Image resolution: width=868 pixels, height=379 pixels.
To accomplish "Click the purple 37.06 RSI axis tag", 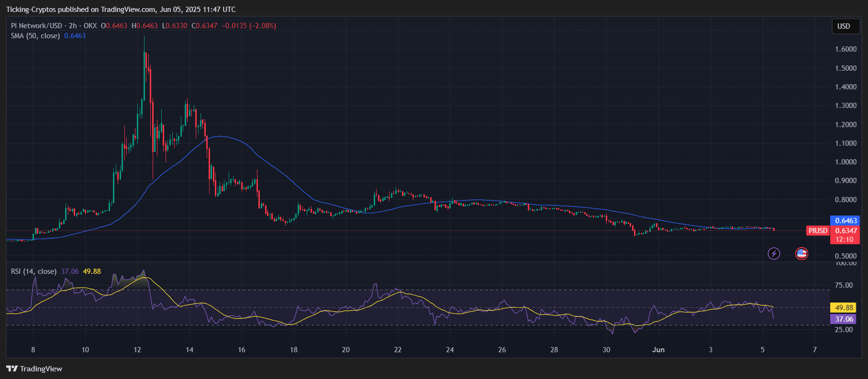I will (x=844, y=319).
